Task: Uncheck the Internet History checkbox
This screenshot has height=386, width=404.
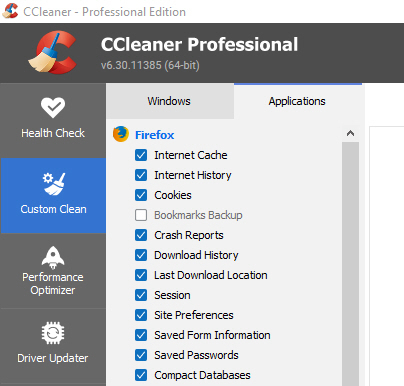Action: (x=141, y=175)
